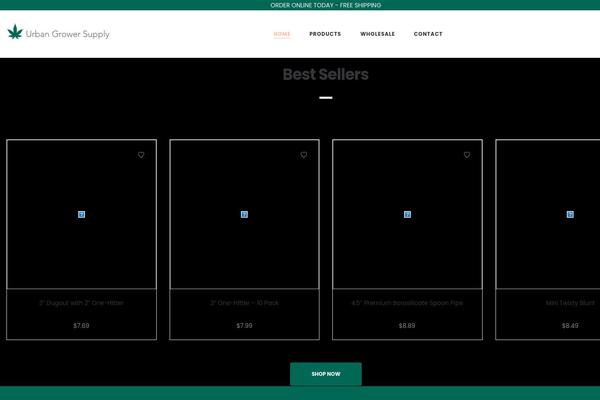Click the Urban Grower Supply leaf logo
600x400 pixels.
(x=15, y=32)
